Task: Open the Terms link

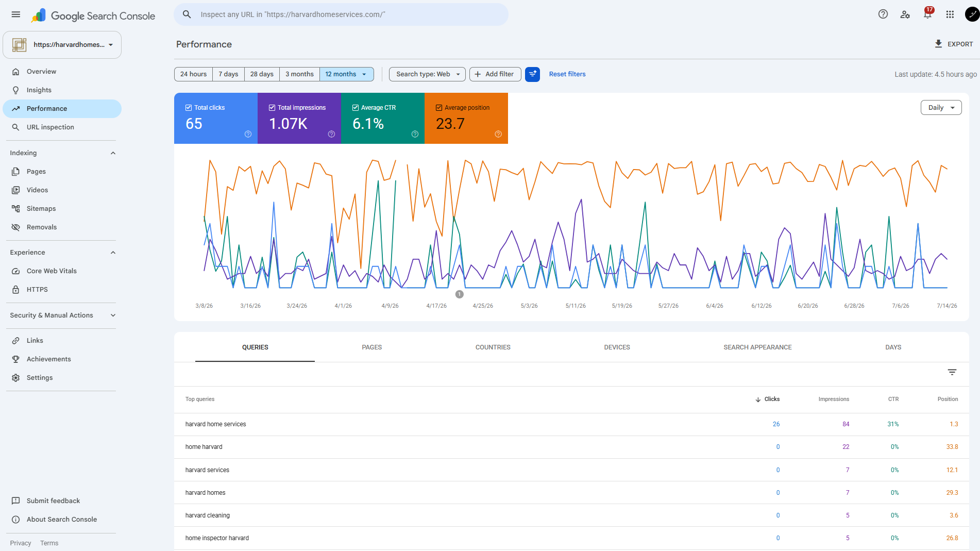Action: coord(49,543)
